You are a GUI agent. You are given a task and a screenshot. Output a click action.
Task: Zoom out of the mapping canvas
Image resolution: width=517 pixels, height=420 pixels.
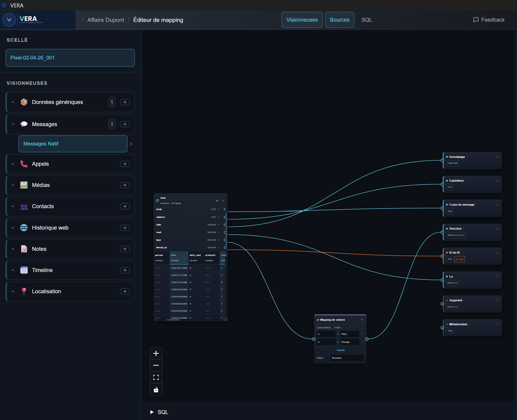click(156, 365)
